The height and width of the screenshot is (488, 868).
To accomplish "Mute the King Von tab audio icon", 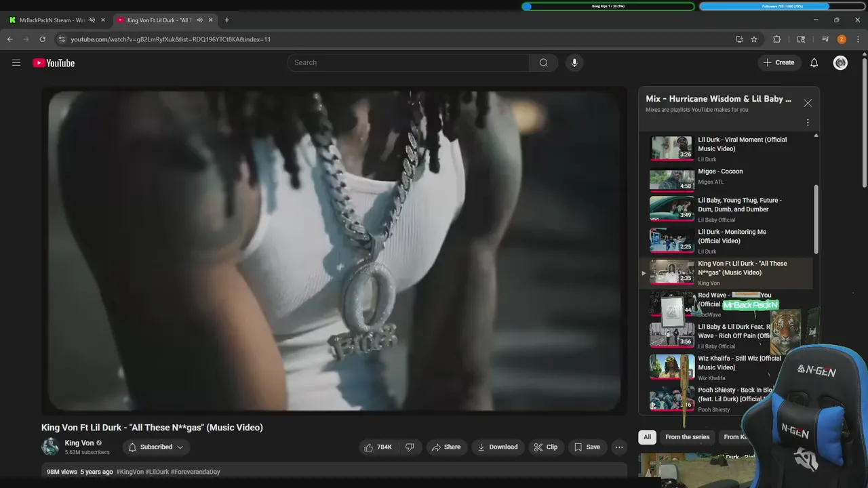I will (199, 20).
